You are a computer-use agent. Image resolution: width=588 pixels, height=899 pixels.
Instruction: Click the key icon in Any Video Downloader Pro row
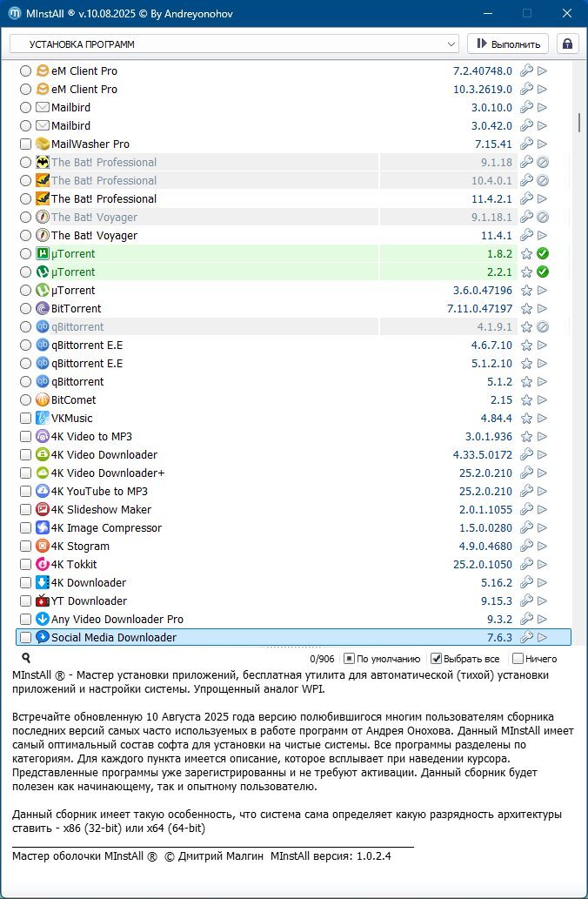pos(526,620)
